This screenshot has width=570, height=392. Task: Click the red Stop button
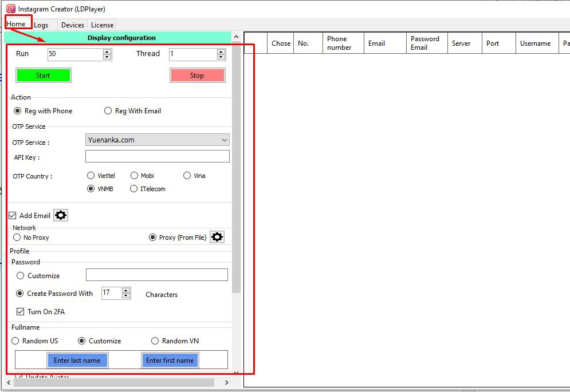point(198,75)
